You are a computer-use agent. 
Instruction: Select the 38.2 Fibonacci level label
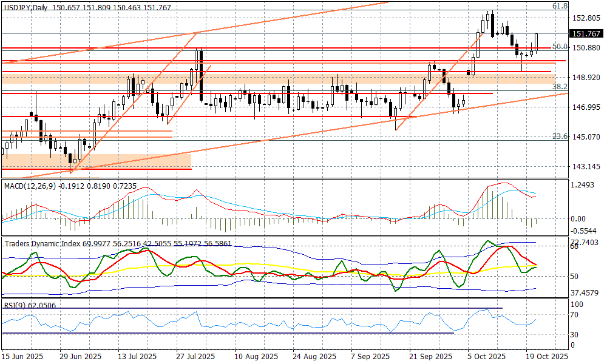click(559, 87)
